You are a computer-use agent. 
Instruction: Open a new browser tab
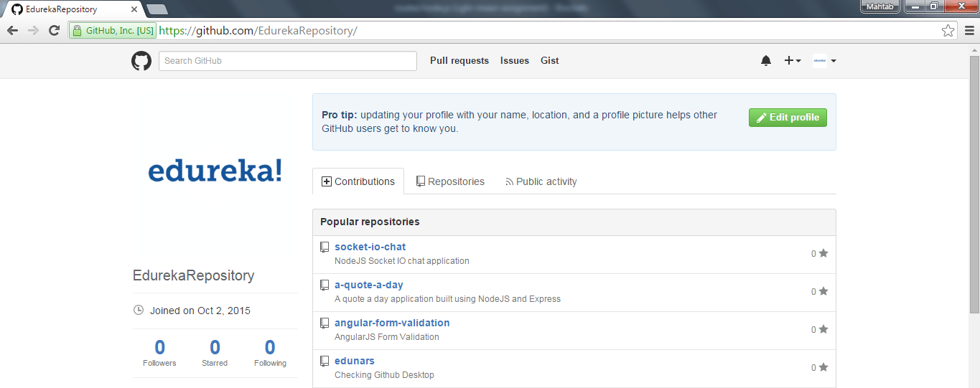(x=157, y=9)
